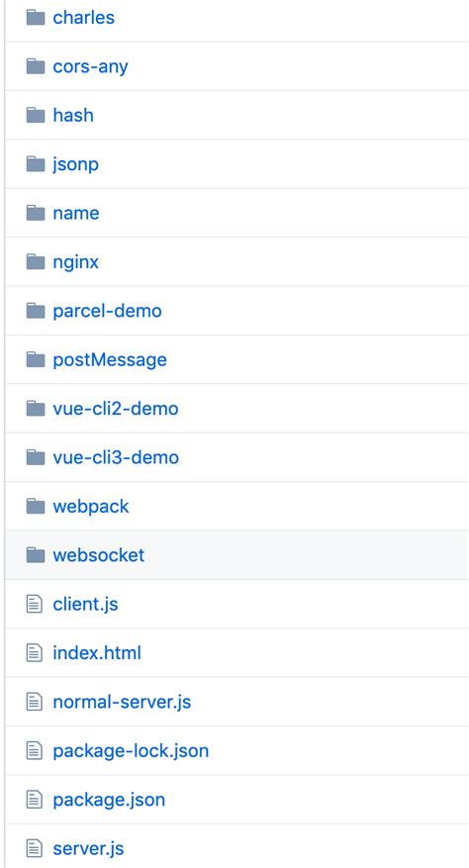Open the name folder
The height and width of the screenshot is (868, 469).
click(x=76, y=213)
